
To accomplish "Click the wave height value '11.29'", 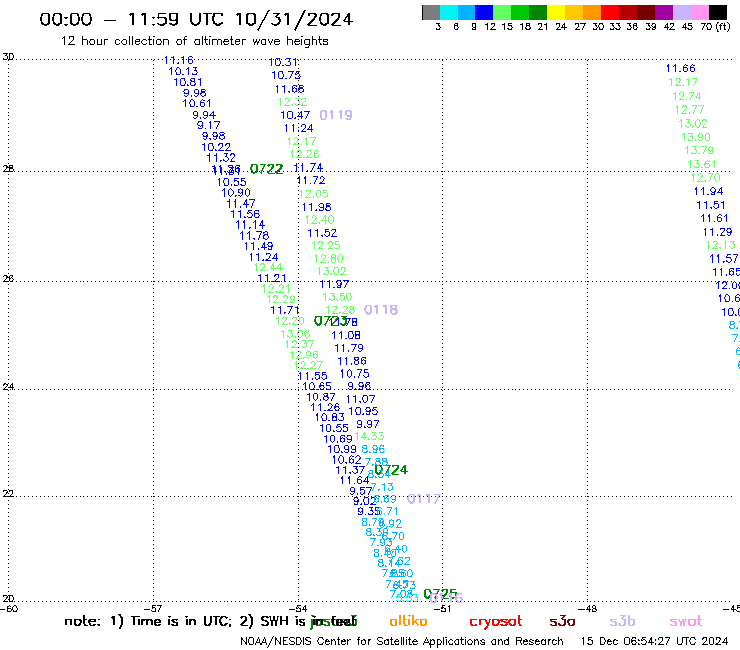I will 717,232.
